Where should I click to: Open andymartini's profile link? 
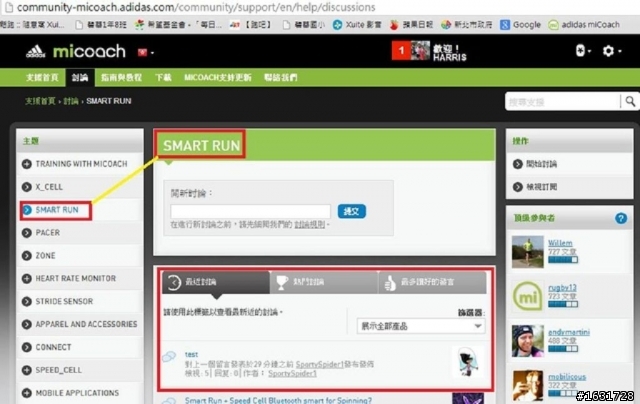pyautogui.click(x=569, y=332)
